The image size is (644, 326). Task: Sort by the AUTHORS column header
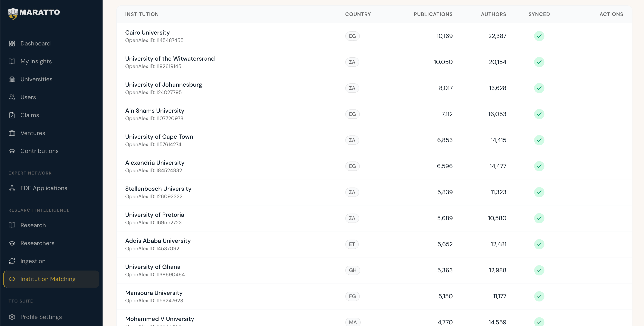pos(493,14)
